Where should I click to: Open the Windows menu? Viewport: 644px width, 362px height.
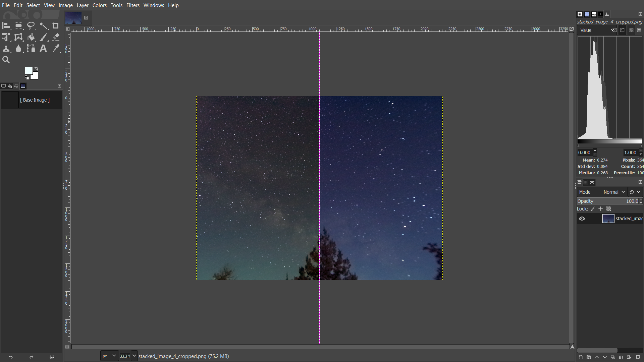coord(154,5)
